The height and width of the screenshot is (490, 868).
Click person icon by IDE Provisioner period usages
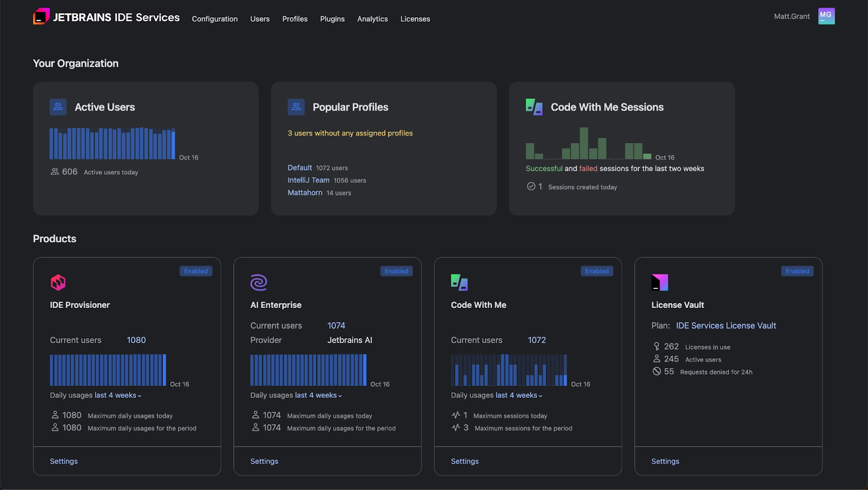[x=55, y=428]
